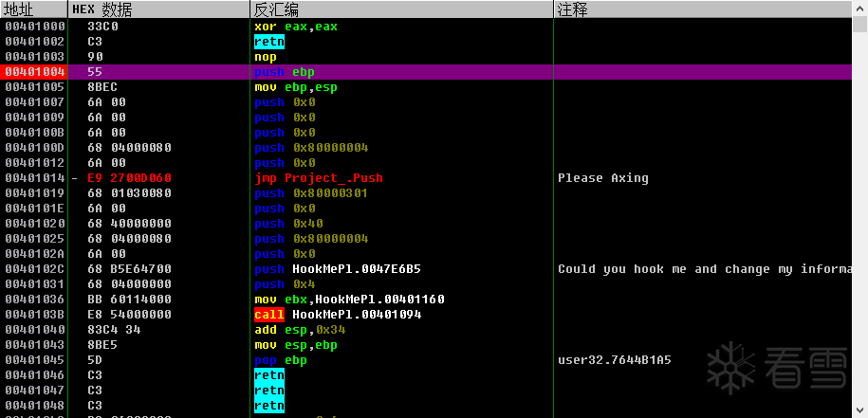The height and width of the screenshot is (418, 868).
Task: Click the 'Please Axing' comment
Action: tap(602, 178)
